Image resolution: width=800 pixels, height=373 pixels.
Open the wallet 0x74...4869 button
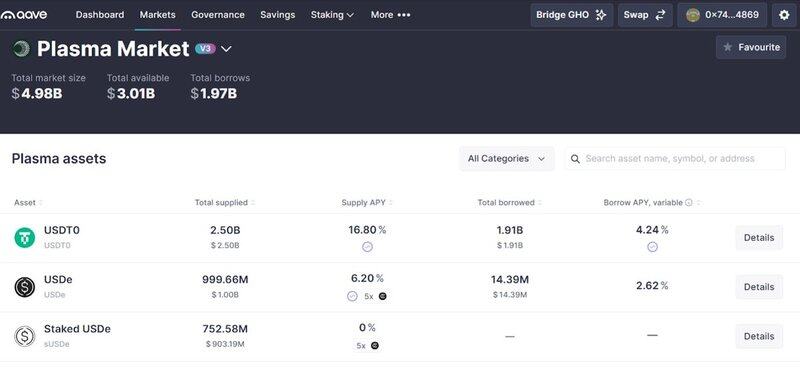tap(722, 15)
